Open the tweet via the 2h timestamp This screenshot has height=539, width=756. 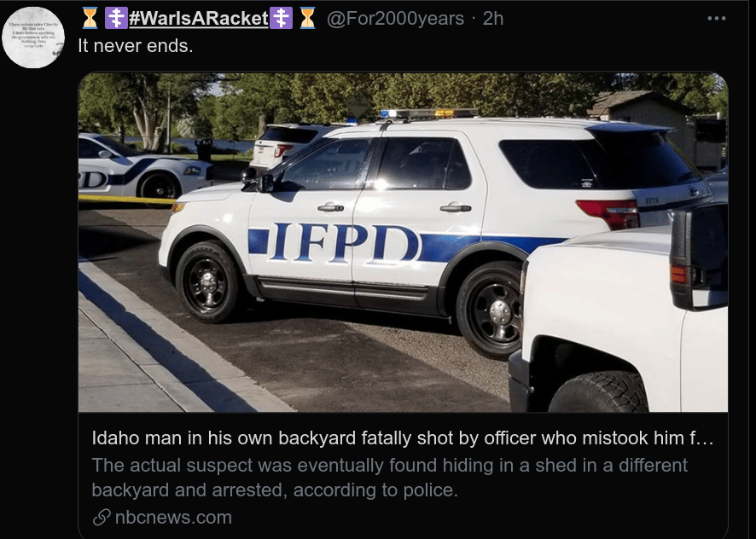[493, 18]
